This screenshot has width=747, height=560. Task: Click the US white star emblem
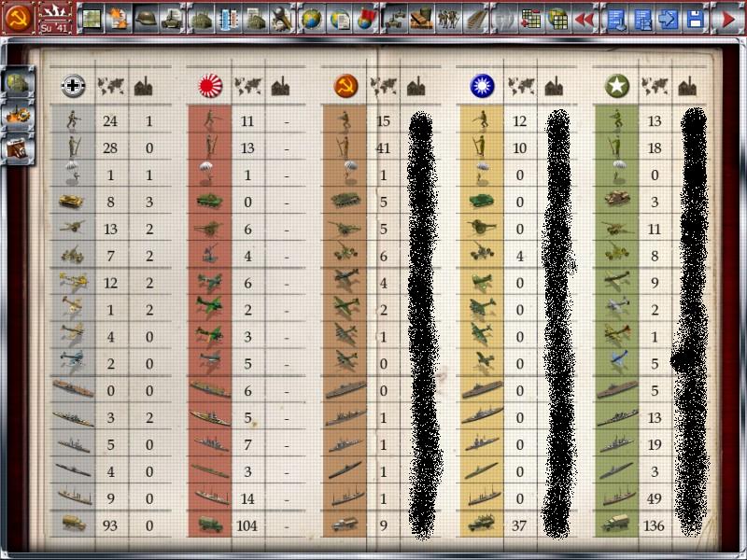pos(617,86)
